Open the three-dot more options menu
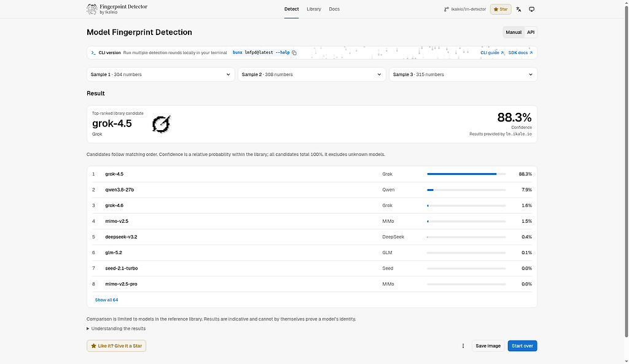 (463, 346)
